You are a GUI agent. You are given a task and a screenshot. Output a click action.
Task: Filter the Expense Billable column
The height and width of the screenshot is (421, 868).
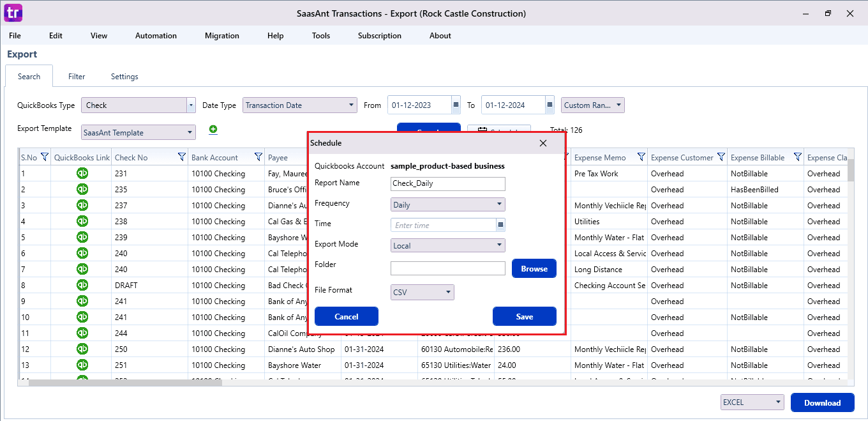[798, 157]
